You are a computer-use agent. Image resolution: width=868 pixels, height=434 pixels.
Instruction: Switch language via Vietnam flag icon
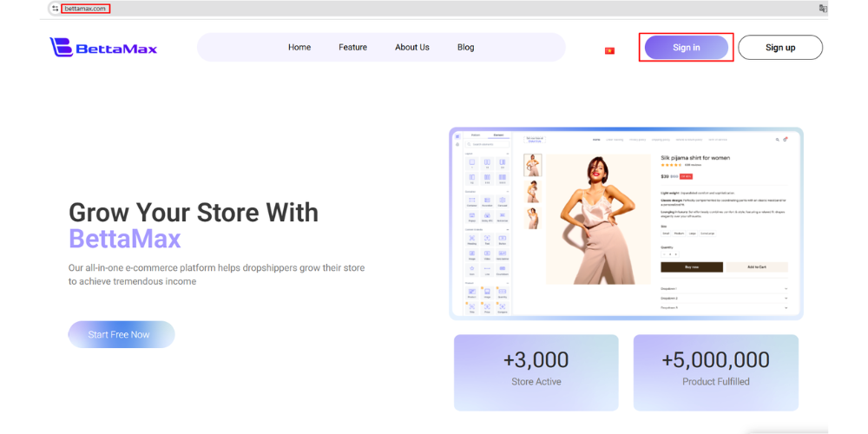coord(609,50)
